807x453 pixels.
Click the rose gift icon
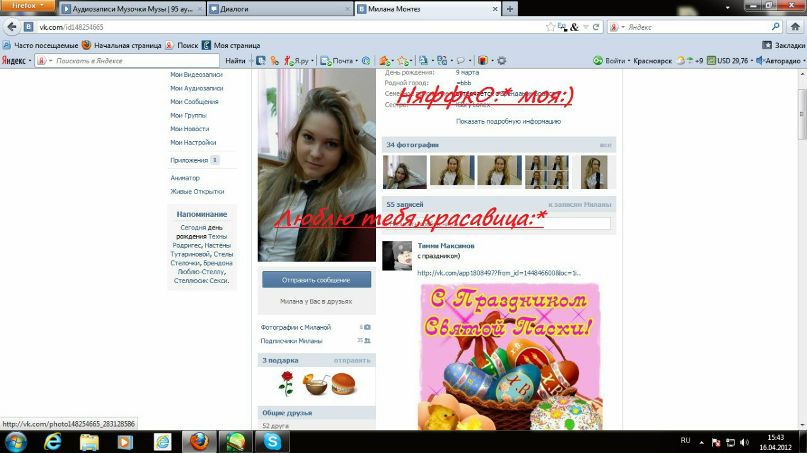coord(286,384)
